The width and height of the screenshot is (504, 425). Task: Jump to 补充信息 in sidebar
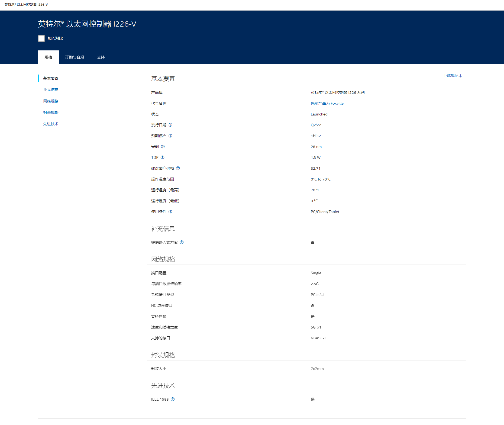point(51,90)
